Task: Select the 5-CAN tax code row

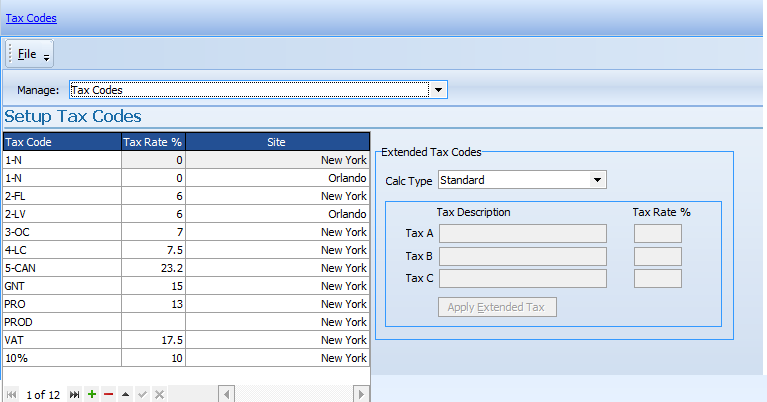Action: tap(62, 268)
